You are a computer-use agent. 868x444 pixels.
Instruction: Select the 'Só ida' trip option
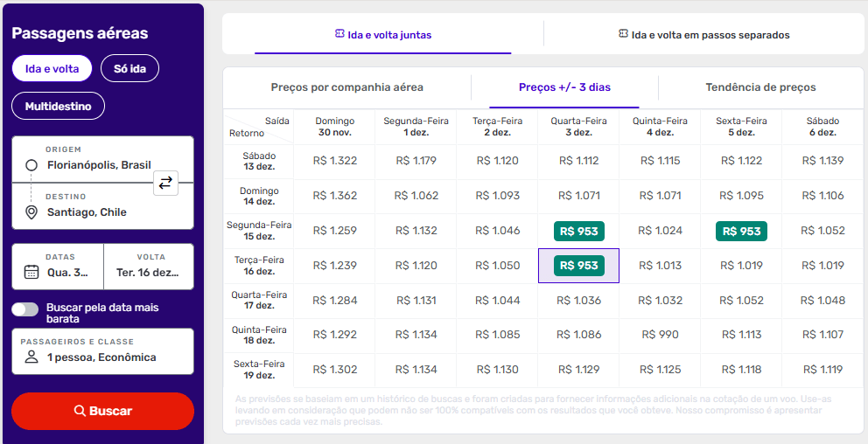[129, 68]
